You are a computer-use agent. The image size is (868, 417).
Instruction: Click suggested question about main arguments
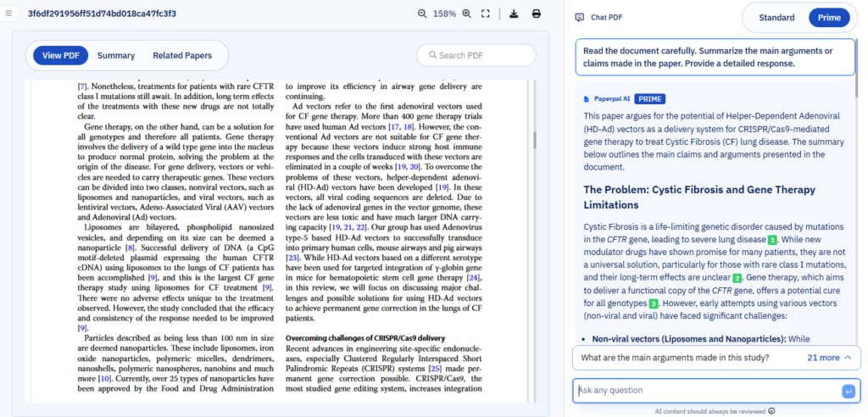(675, 358)
